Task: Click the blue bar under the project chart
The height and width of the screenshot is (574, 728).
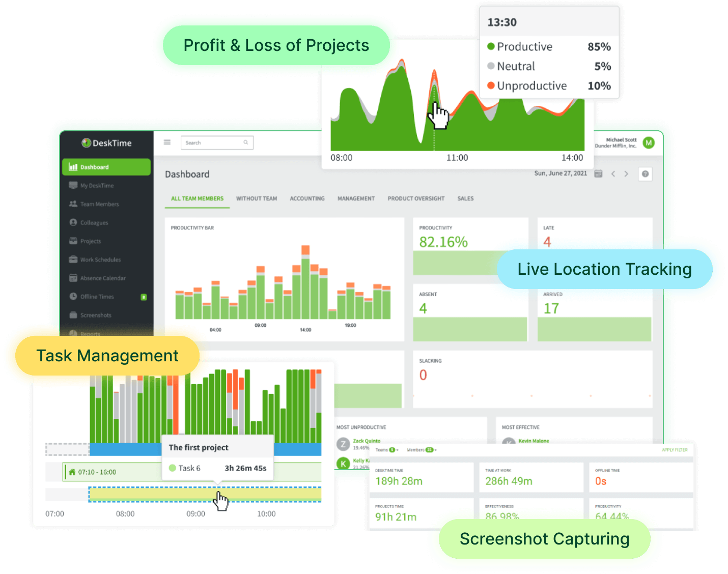Action: tap(205, 449)
